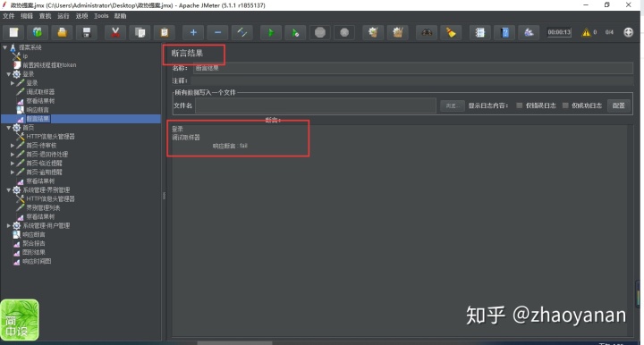Open Search with the binoculars icon
Screen dimensions: 644x345
click(x=427, y=32)
